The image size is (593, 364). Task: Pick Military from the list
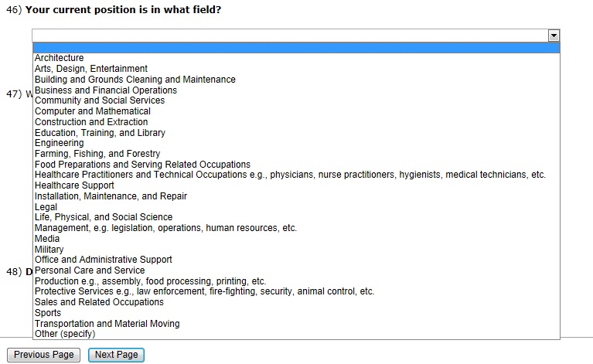click(x=49, y=250)
